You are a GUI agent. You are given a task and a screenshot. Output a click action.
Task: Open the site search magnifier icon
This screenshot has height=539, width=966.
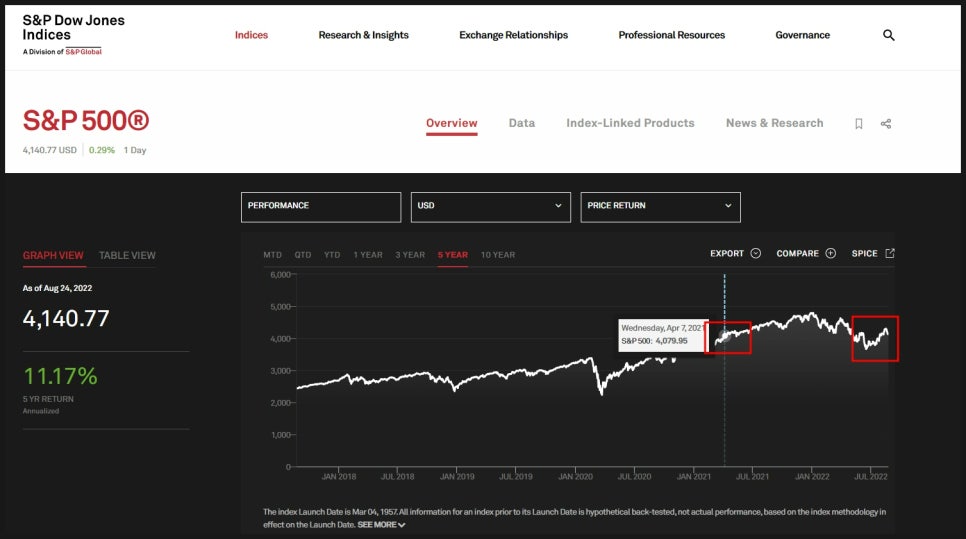coord(888,35)
